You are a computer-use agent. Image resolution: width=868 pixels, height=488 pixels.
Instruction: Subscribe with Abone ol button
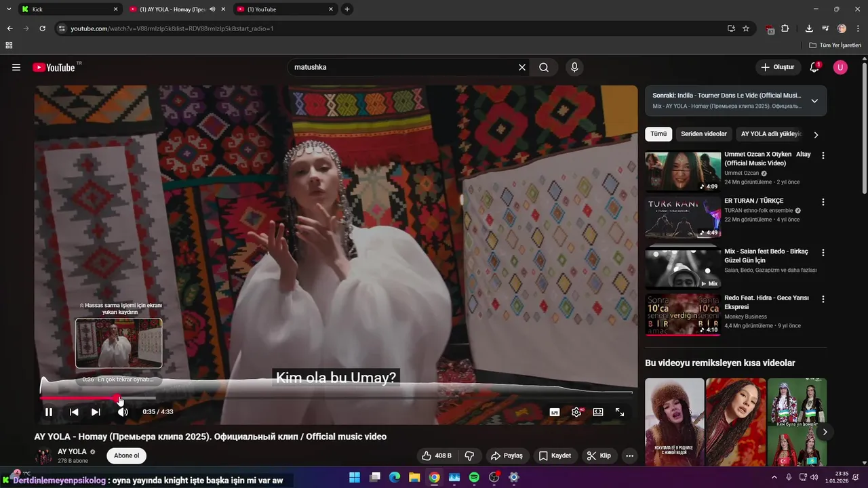click(x=126, y=455)
